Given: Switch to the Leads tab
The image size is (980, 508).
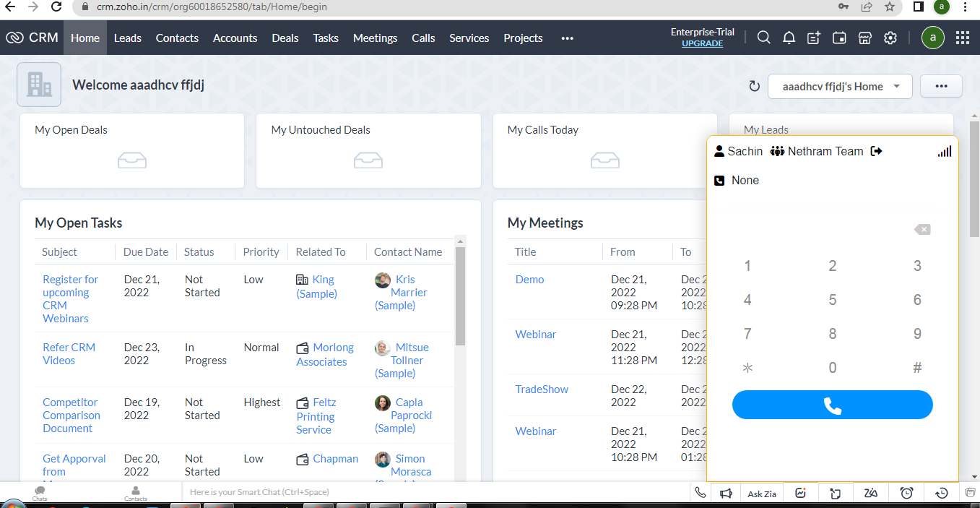Looking at the screenshot, I should click(x=128, y=38).
